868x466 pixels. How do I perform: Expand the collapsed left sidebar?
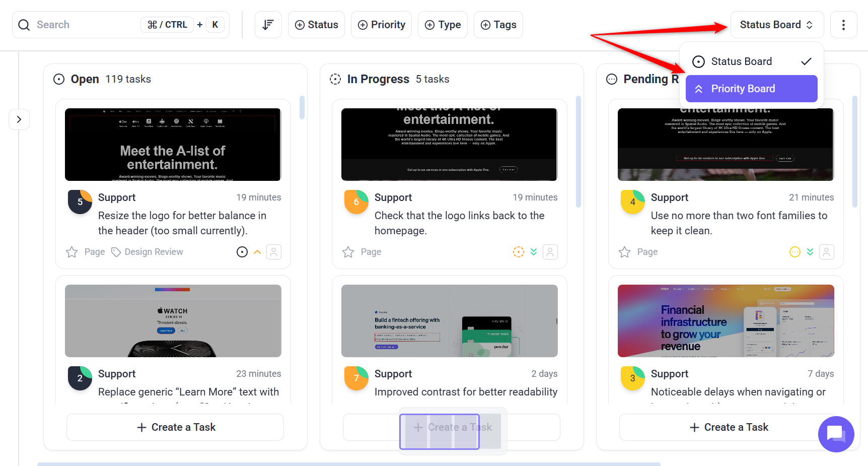click(x=19, y=119)
